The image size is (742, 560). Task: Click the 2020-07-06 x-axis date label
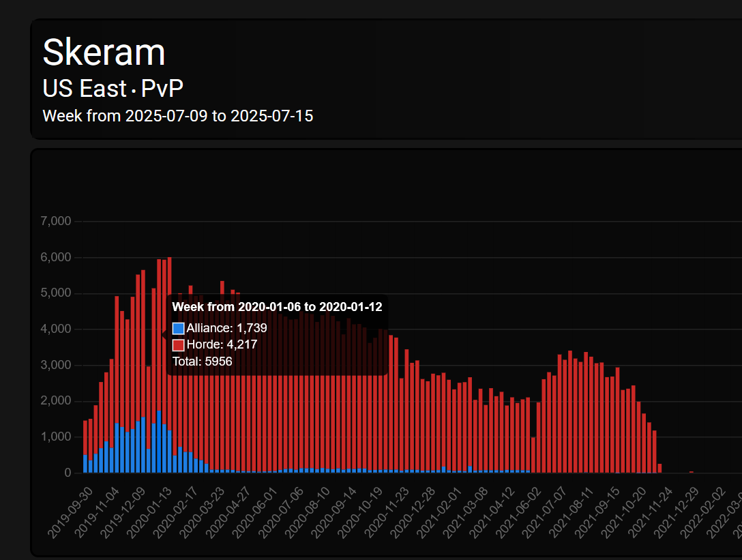[x=280, y=513]
